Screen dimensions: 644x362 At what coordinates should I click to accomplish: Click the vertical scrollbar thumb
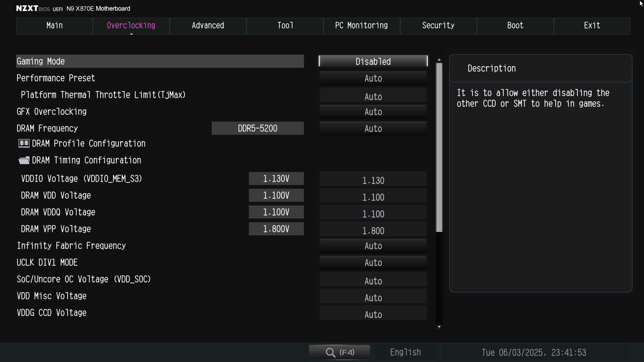[439, 147]
